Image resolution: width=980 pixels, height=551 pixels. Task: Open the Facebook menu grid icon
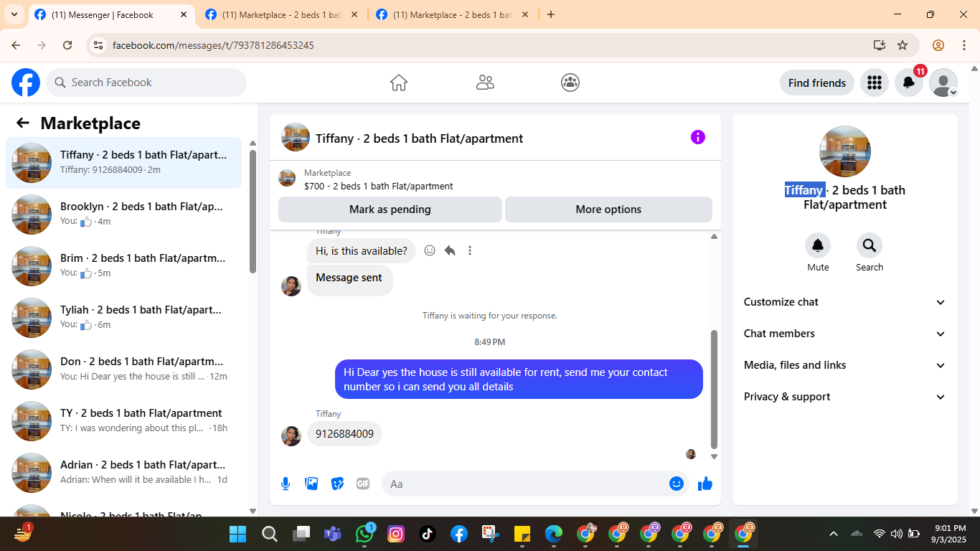[x=874, y=83]
